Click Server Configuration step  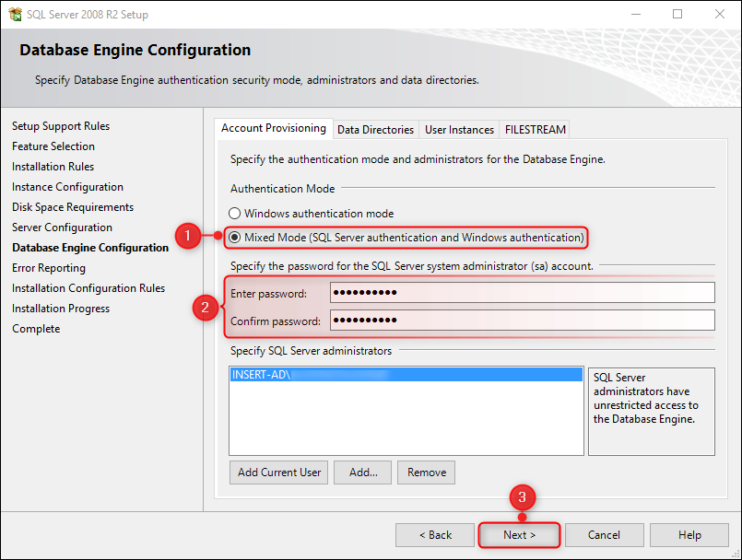(62, 227)
